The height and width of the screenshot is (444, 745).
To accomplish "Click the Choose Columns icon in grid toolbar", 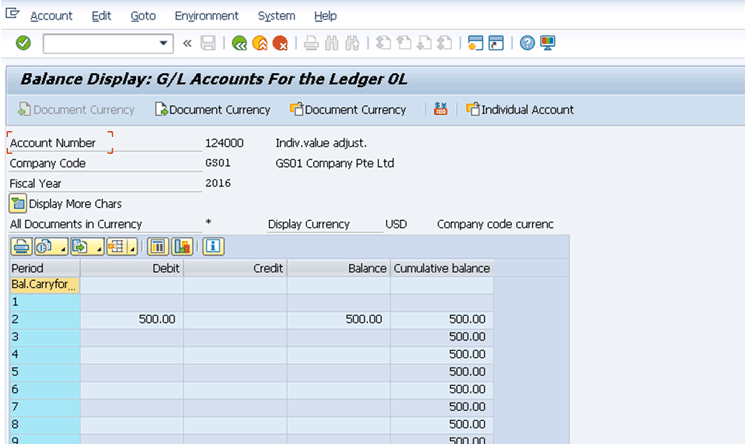I will (158, 246).
